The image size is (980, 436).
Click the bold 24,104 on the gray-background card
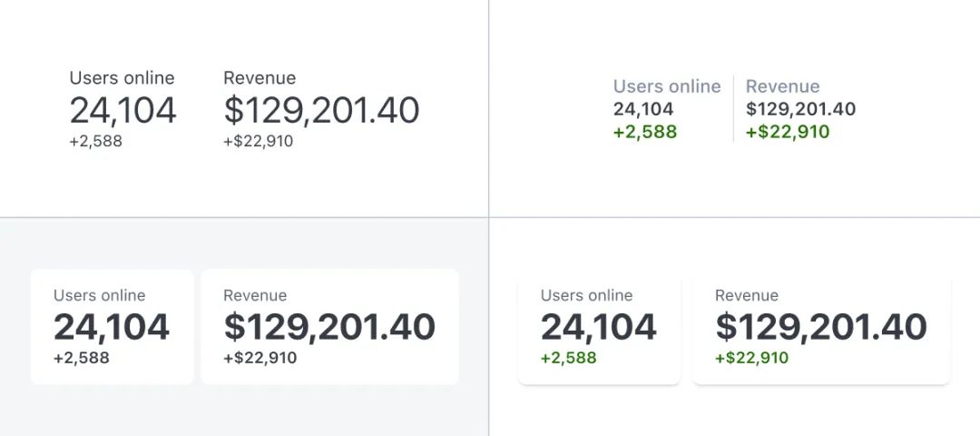[x=112, y=327]
